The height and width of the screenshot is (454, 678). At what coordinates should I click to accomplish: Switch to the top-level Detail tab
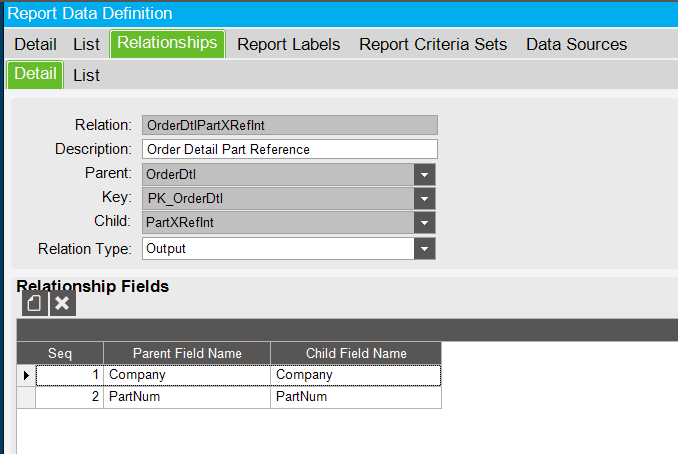coord(35,44)
